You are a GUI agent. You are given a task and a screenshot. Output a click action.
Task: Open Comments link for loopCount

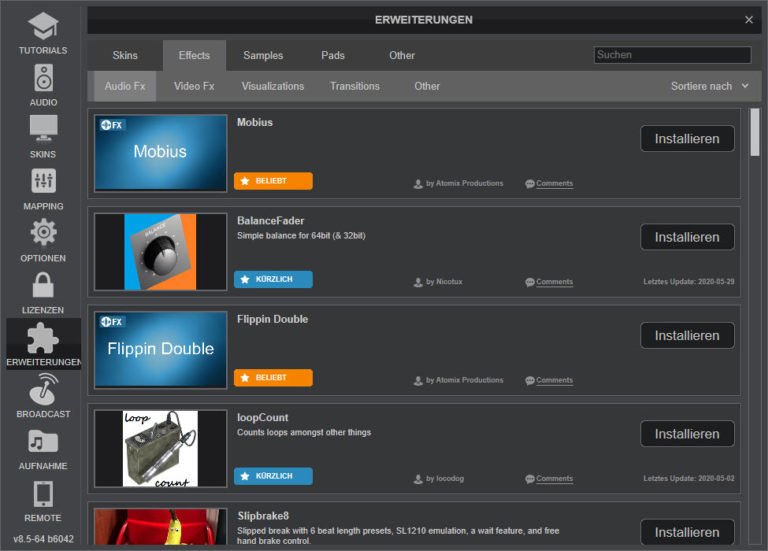pos(554,479)
